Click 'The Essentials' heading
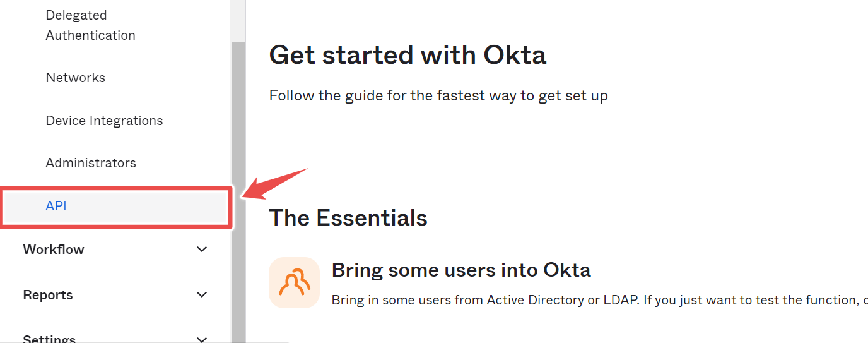Viewport: 868px width, 343px height. [348, 218]
